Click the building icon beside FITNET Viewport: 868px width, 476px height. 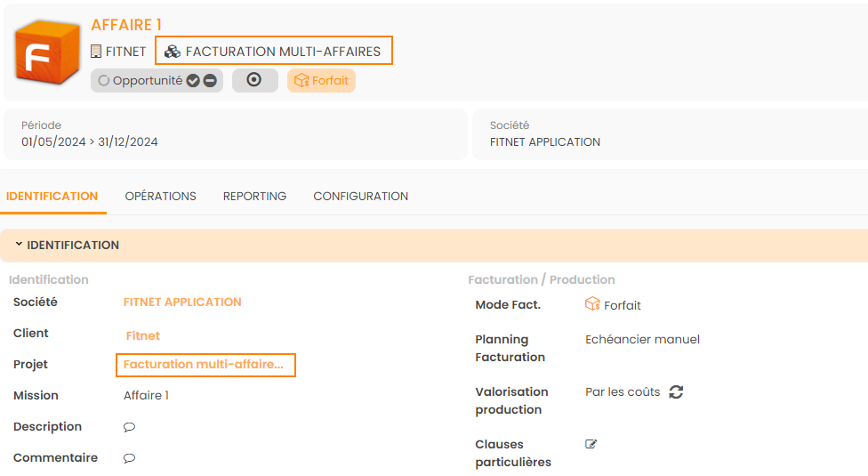(96, 52)
